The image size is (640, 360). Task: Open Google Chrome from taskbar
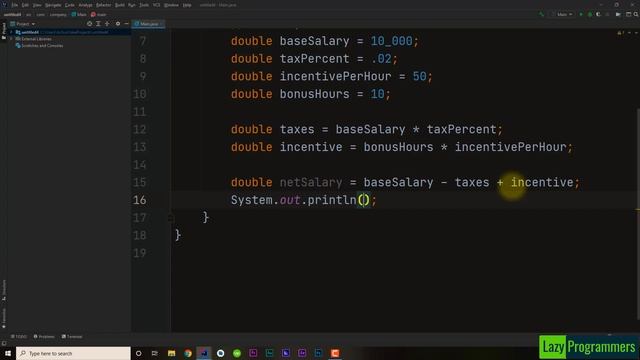tap(188, 353)
